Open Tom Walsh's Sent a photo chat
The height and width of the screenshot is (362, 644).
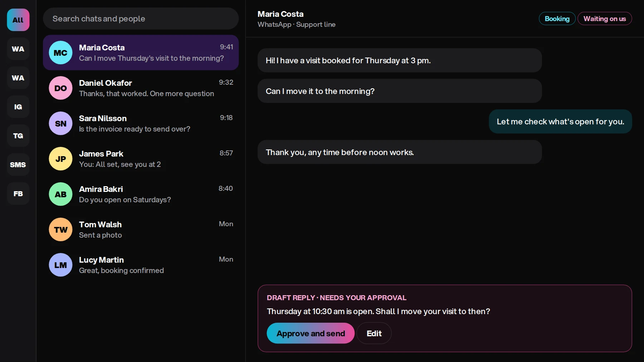click(x=141, y=229)
